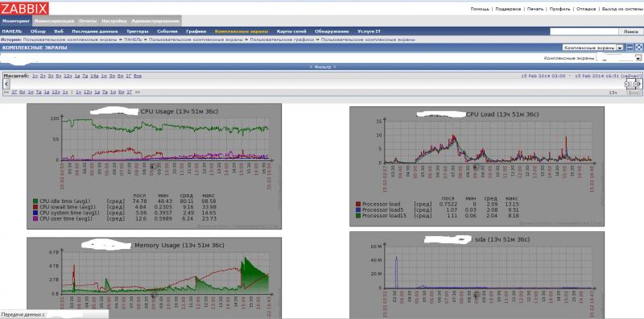Open the screen selection dropdown below header
The image size is (644, 319).
click(618, 58)
